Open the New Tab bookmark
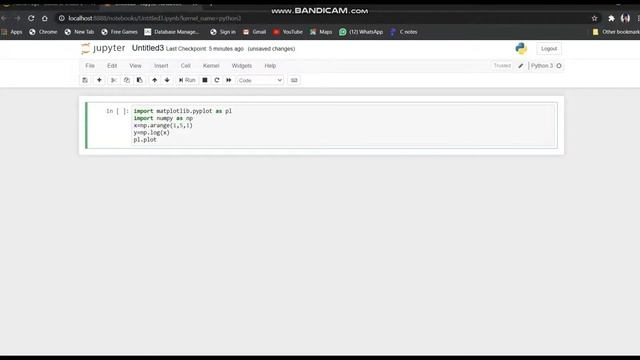 (x=79, y=32)
